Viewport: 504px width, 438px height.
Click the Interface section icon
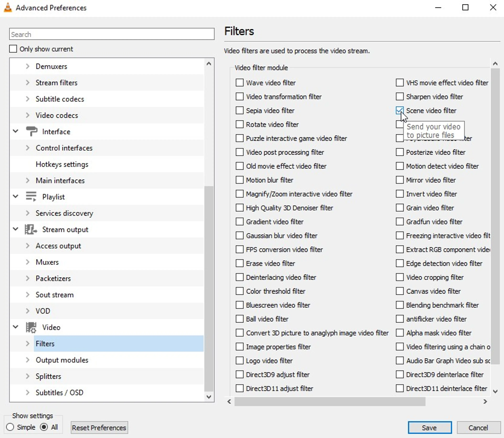(32, 131)
